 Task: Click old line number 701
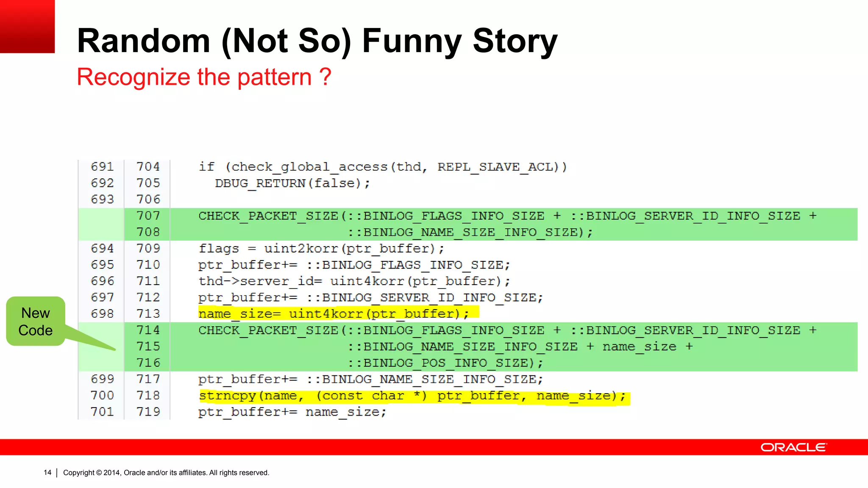click(103, 412)
